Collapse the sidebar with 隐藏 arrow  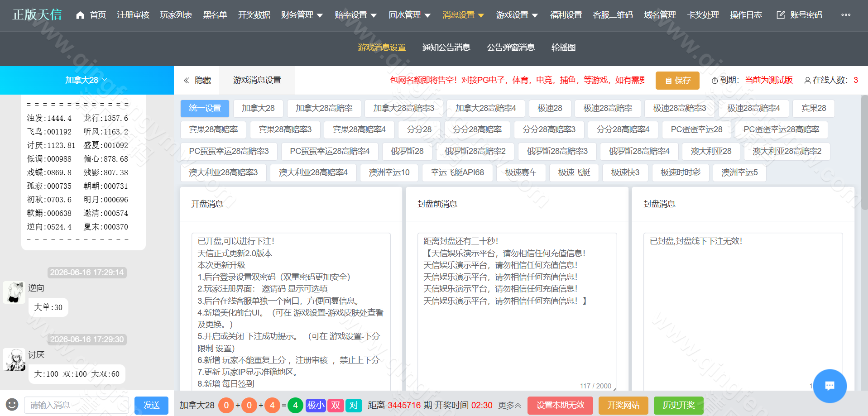(x=197, y=80)
